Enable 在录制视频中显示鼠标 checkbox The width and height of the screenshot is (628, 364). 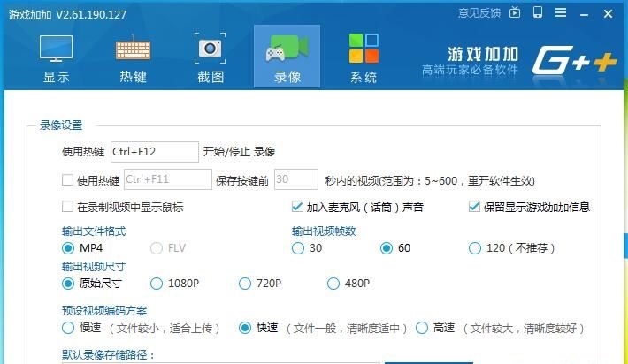click(68, 207)
